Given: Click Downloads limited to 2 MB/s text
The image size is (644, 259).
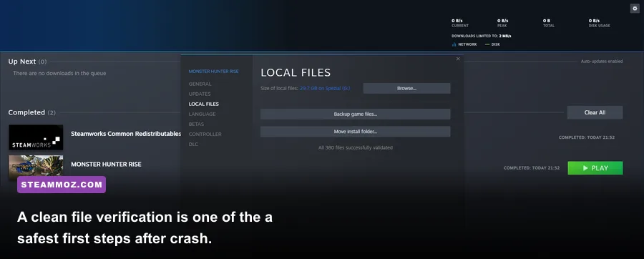Looking at the screenshot, I should tap(482, 36).
